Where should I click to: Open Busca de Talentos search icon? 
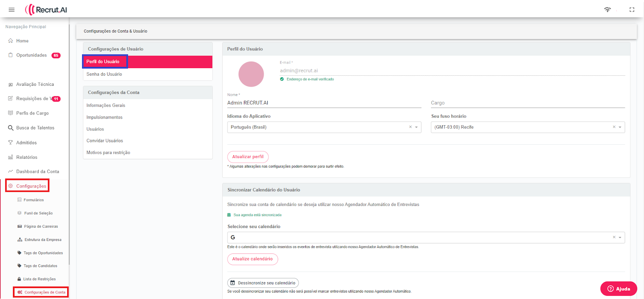[x=10, y=128]
